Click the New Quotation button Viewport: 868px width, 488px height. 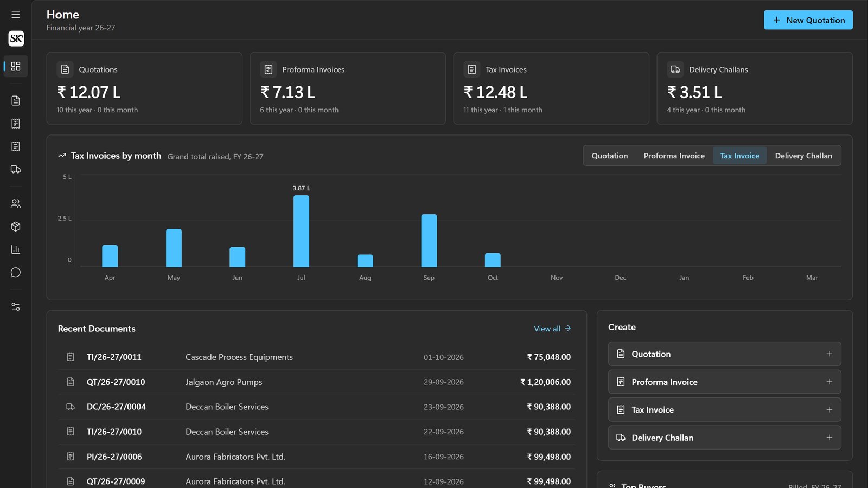[808, 20]
